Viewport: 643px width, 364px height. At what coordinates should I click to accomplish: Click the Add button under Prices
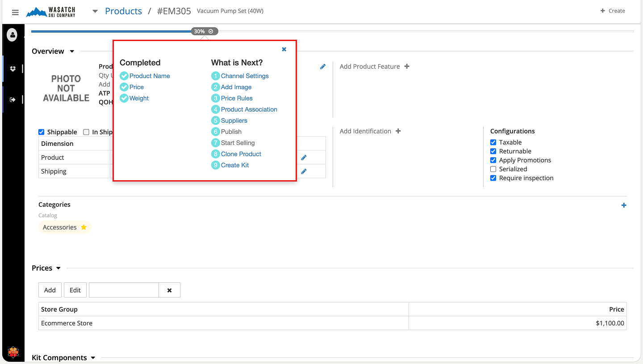click(x=50, y=290)
